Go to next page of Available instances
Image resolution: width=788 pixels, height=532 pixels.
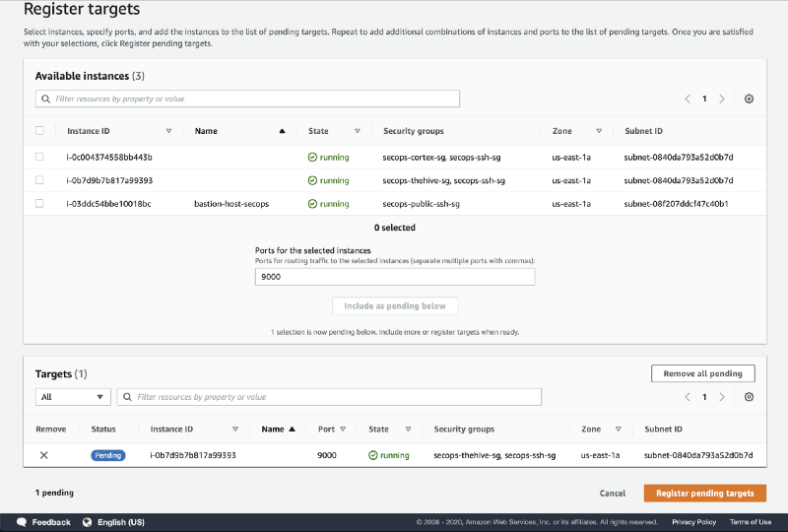[x=722, y=100]
